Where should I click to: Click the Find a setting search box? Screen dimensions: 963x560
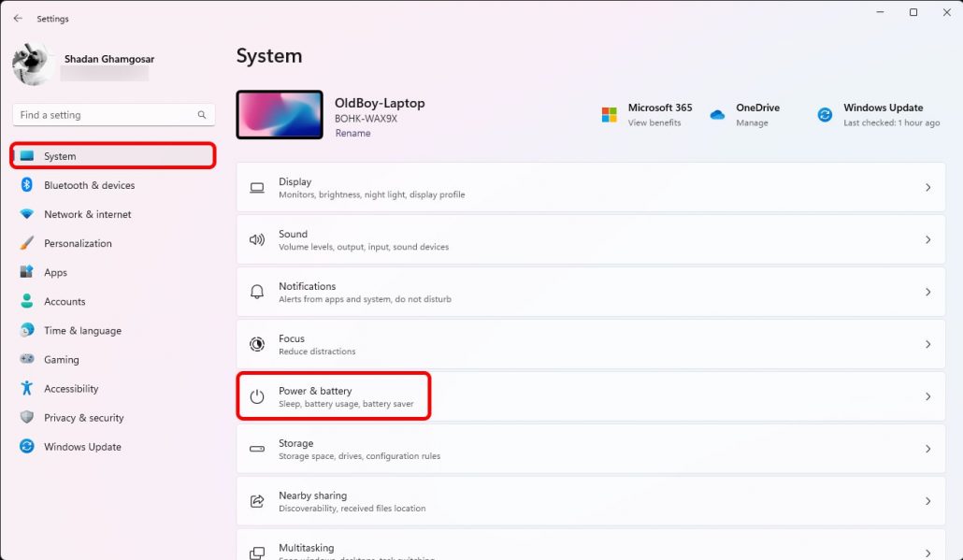pos(108,115)
